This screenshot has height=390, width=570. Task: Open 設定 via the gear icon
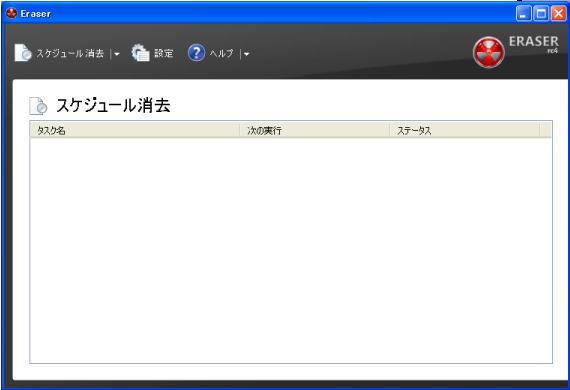point(141,53)
